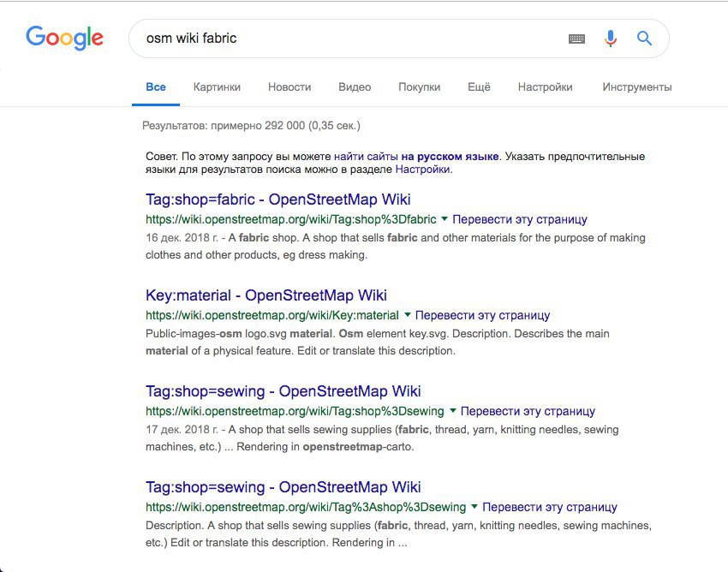Open the 'Tag:shop=sewing' result with Tag%3Ashop URL

[283, 487]
